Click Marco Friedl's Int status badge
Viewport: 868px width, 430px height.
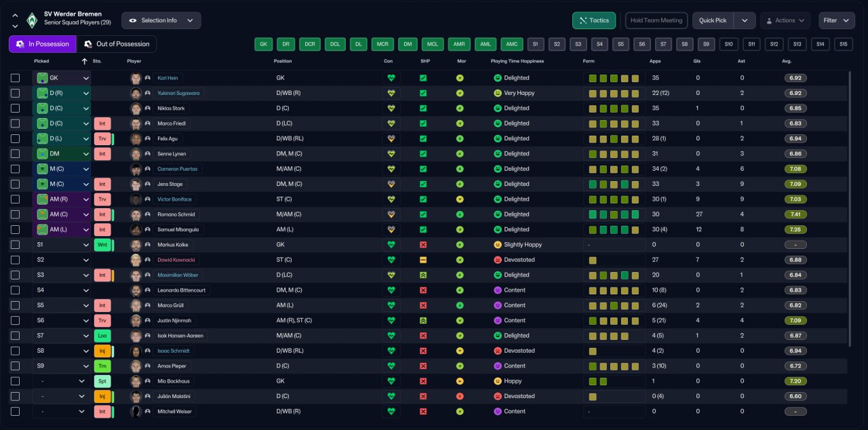102,123
